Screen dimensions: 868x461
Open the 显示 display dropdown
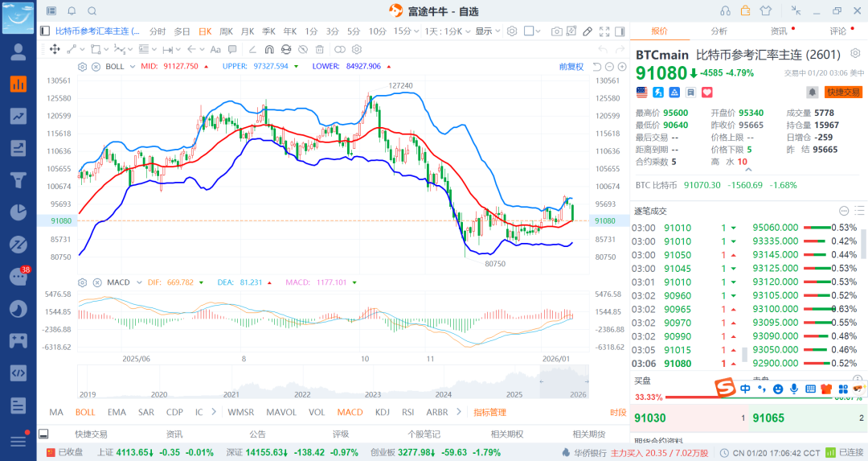pyautogui.click(x=487, y=31)
